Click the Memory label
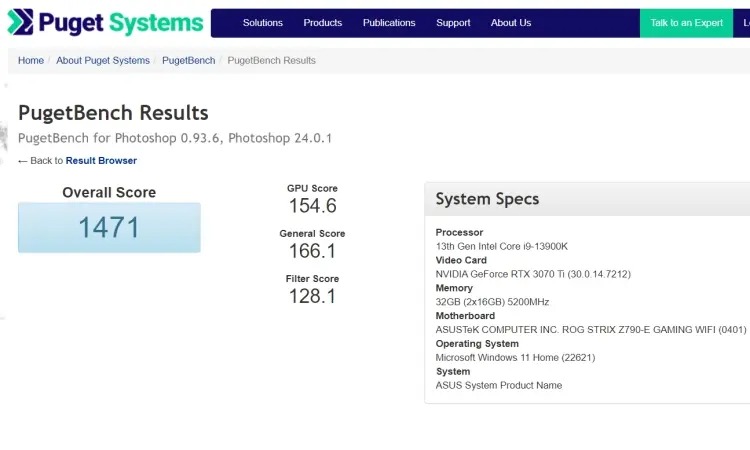Viewport: 750px width, 450px height. coord(454,288)
